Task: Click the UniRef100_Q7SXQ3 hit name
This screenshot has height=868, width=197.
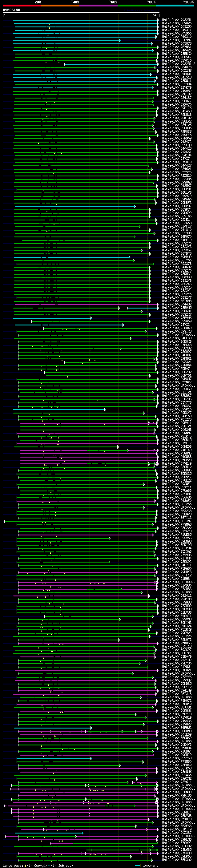Action: 176,853
